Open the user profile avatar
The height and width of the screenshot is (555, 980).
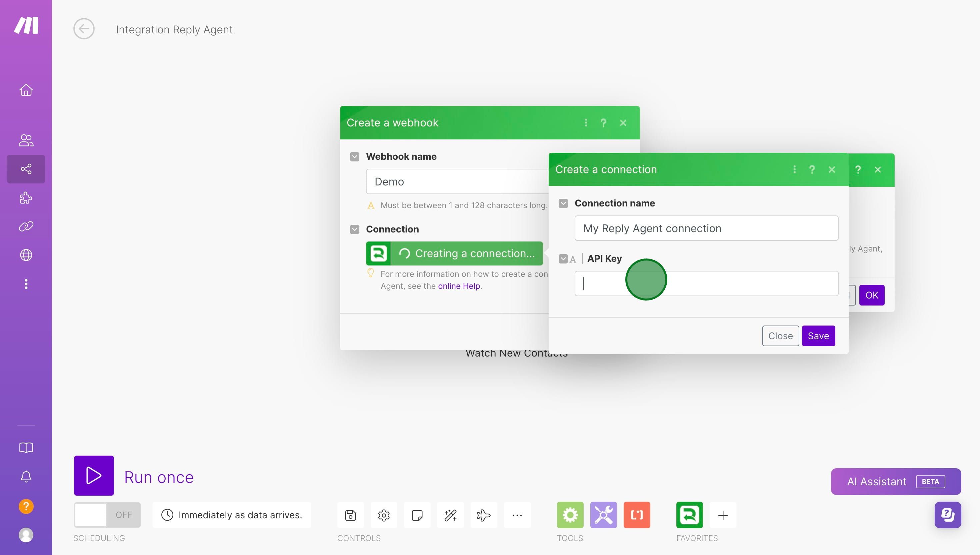pyautogui.click(x=26, y=535)
